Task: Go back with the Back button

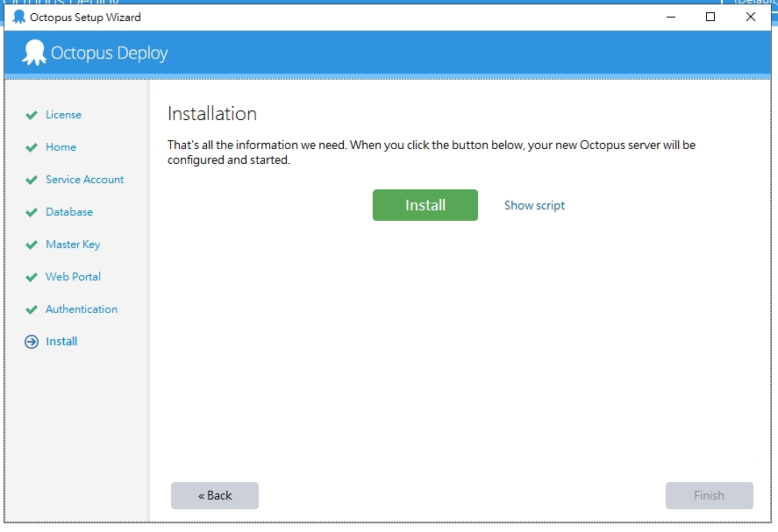Action: 215,495
